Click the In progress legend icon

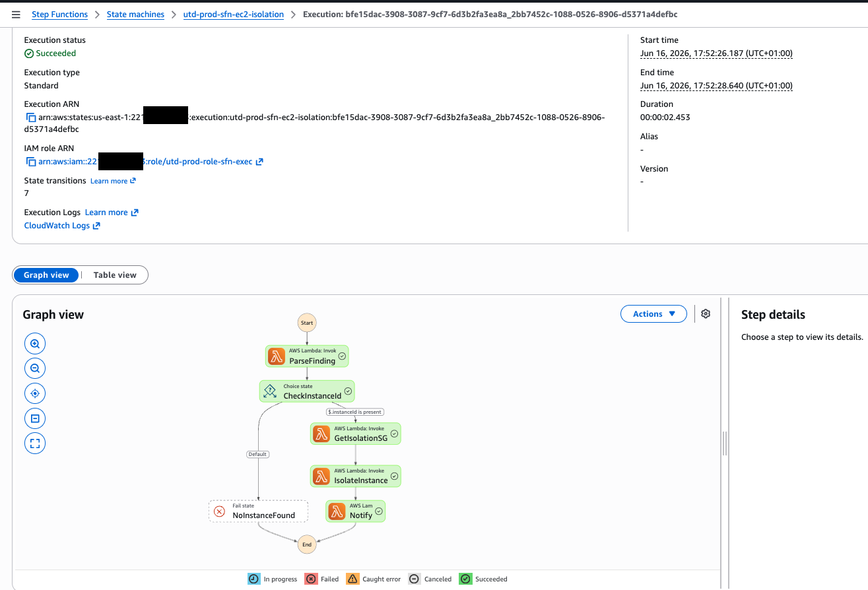pos(254,579)
